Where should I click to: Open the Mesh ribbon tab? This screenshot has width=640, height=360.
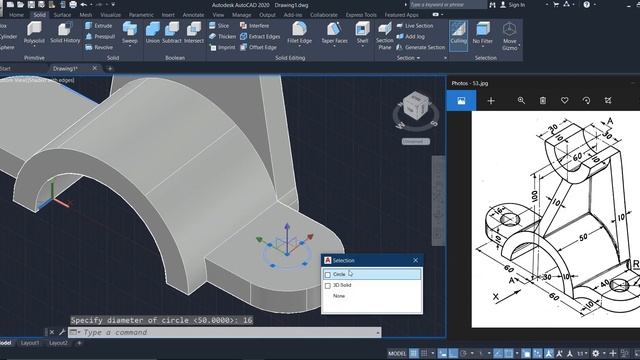point(86,15)
